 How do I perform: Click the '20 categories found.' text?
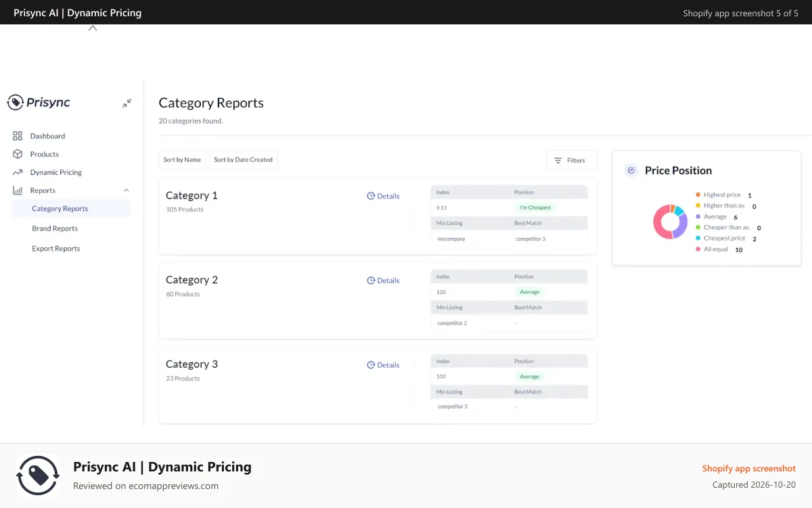(x=191, y=121)
